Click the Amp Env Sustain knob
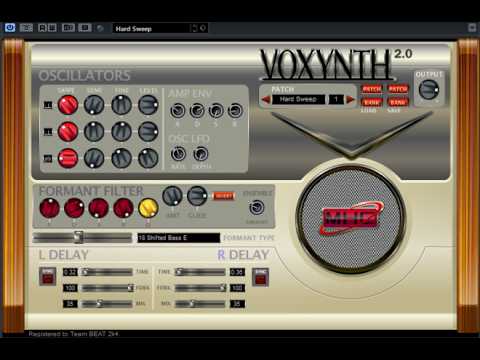The image size is (480, 360). pos(216,110)
